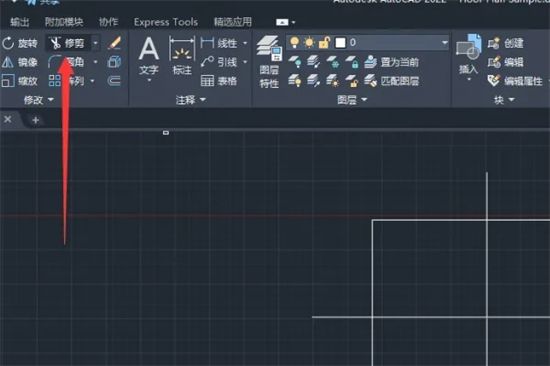Open Featured Apps (精选应用) tab
550x366 pixels.
(x=233, y=22)
